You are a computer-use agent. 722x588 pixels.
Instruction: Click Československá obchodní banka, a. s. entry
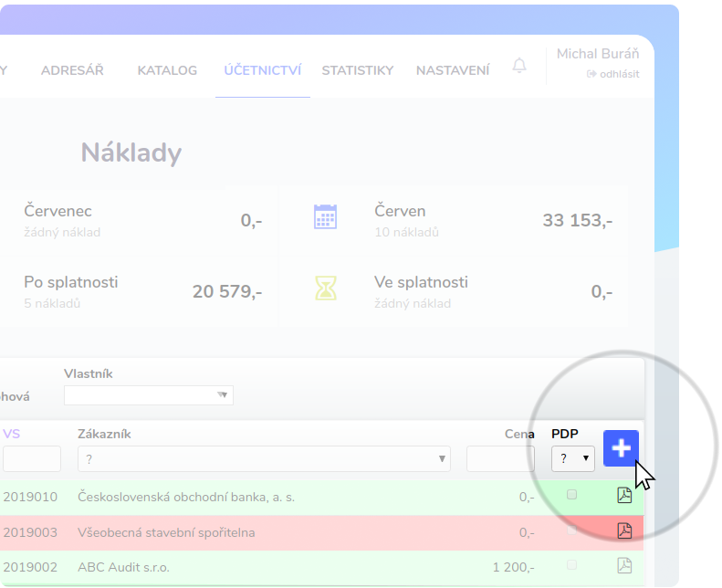coord(186,498)
